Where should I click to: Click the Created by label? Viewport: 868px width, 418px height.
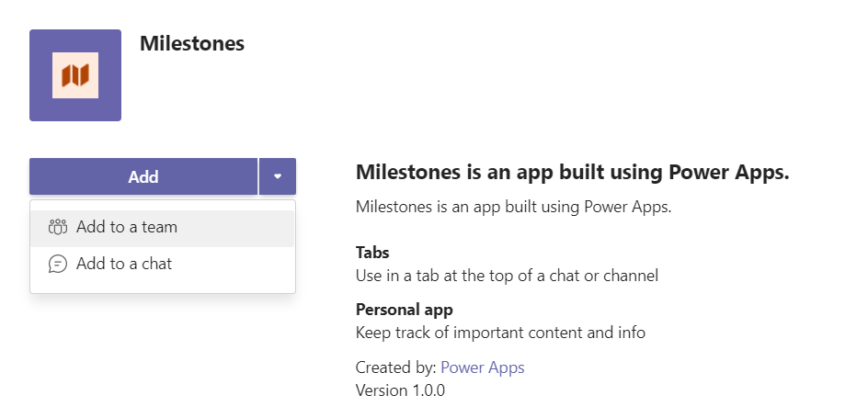click(395, 367)
